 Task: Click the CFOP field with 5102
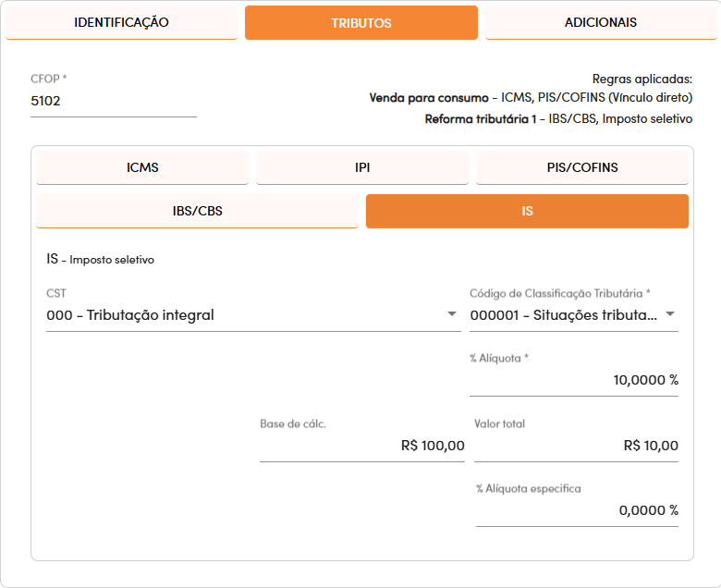pyautogui.click(x=114, y=101)
